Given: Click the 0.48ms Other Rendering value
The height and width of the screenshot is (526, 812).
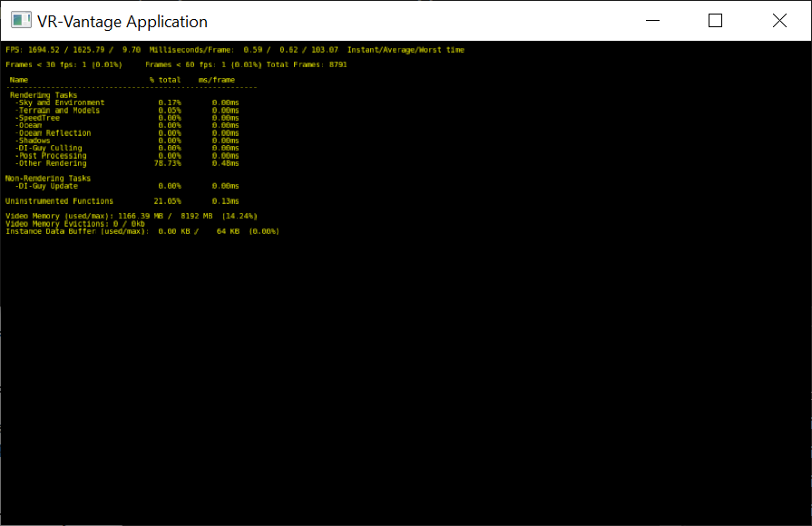Looking at the screenshot, I should pos(226,163).
